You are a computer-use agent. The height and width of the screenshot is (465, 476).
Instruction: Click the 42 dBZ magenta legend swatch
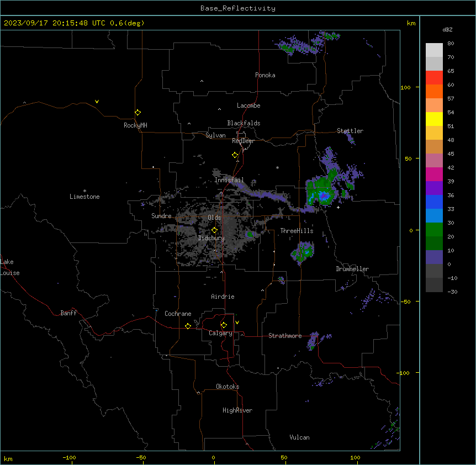click(x=434, y=174)
